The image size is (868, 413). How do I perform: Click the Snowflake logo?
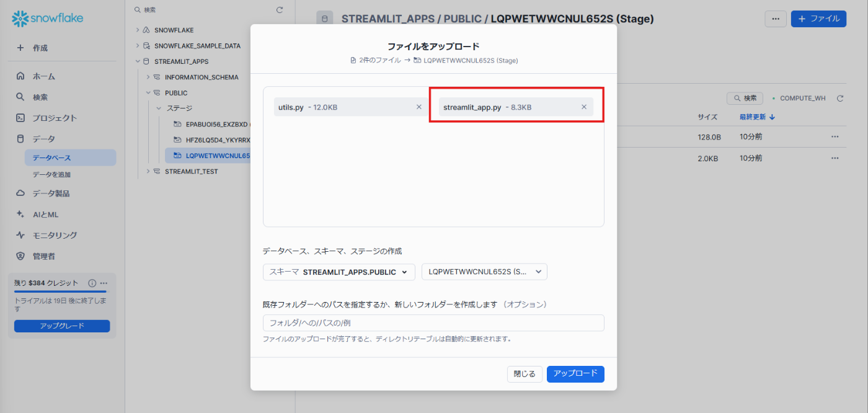[x=48, y=19]
